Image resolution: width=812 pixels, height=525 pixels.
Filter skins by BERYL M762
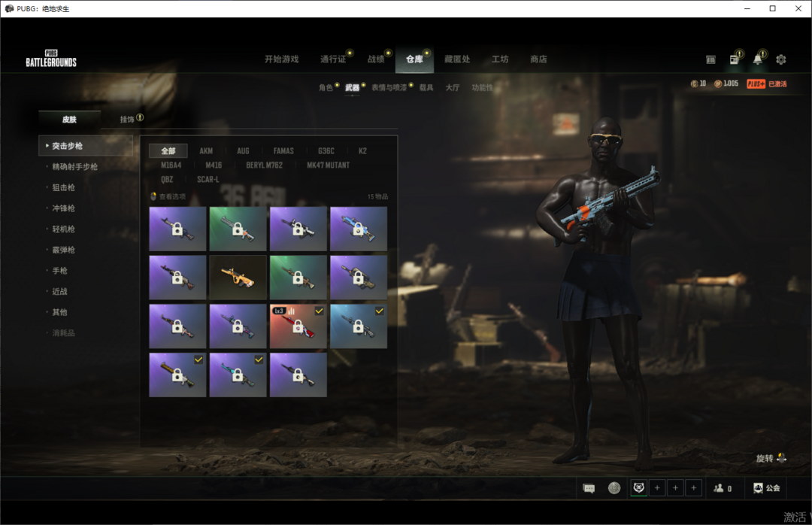[264, 165]
